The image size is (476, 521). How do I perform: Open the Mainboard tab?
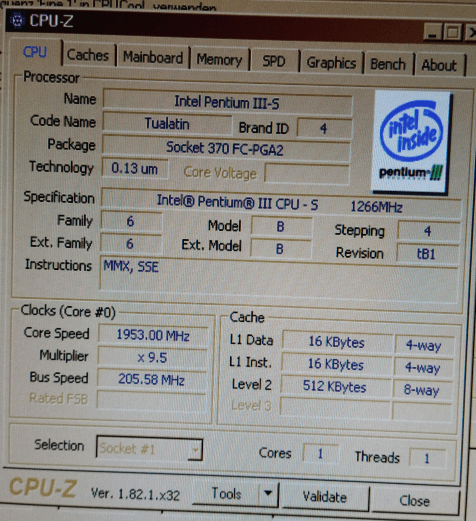tap(153, 58)
